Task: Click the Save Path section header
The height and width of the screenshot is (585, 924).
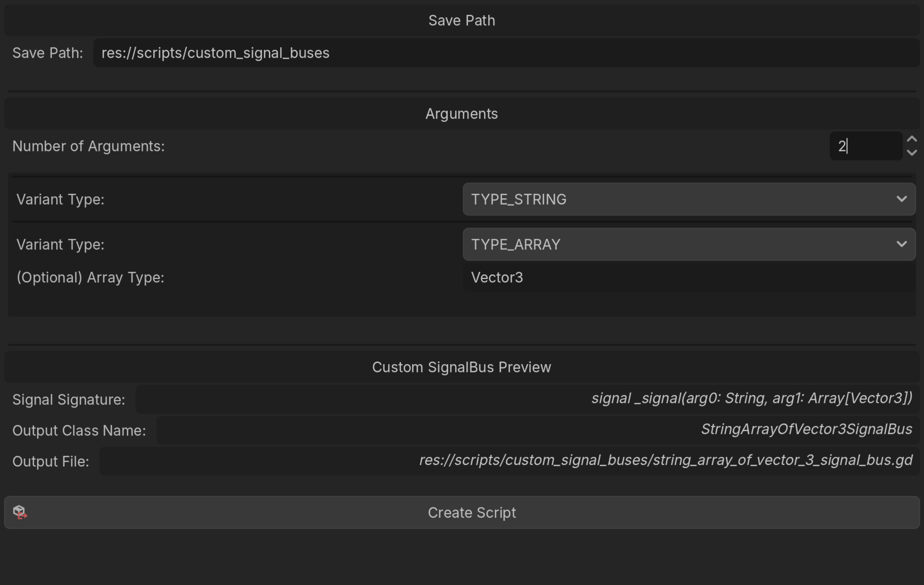Action: 462,21
